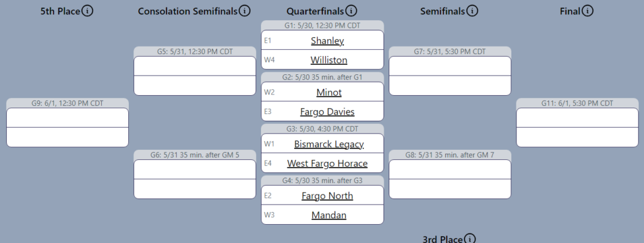
Task: Click the info icon beside Final
Action: point(588,11)
